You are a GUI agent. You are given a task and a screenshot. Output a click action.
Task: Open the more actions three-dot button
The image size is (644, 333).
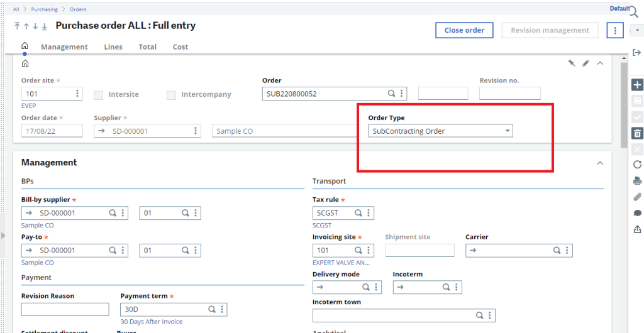pos(615,30)
